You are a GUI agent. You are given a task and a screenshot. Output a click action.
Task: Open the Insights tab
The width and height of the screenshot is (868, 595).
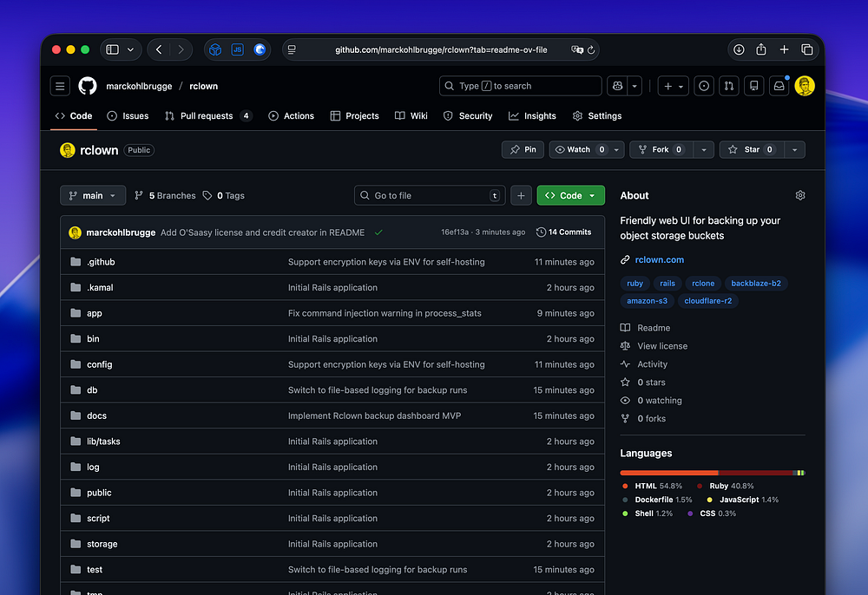pyautogui.click(x=532, y=116)
